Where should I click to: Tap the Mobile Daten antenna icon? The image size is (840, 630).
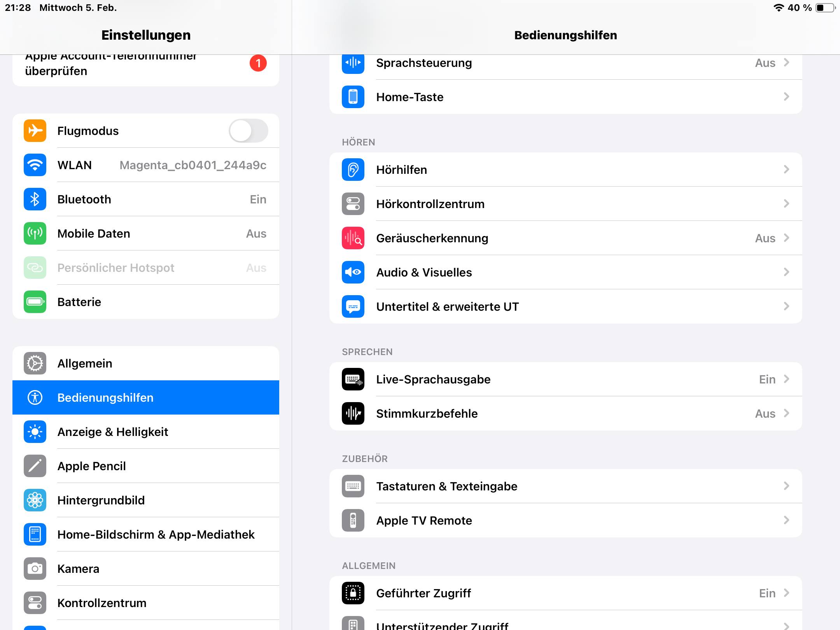coord(35,233)
